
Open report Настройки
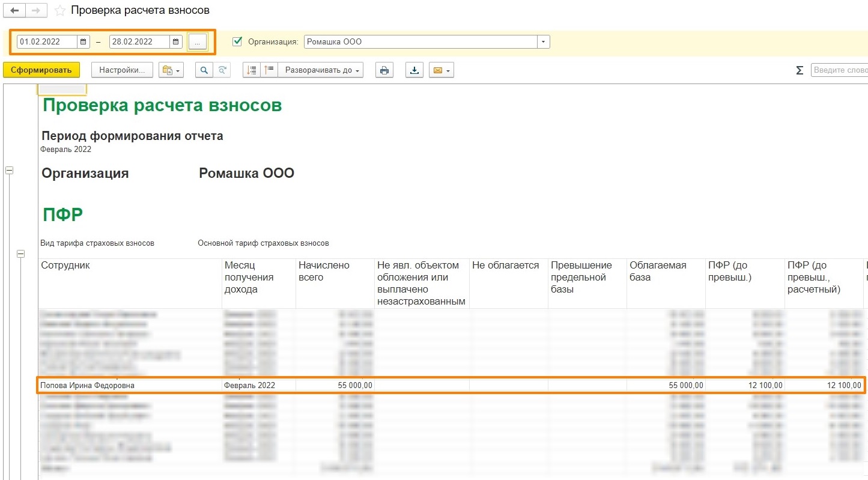122,70
